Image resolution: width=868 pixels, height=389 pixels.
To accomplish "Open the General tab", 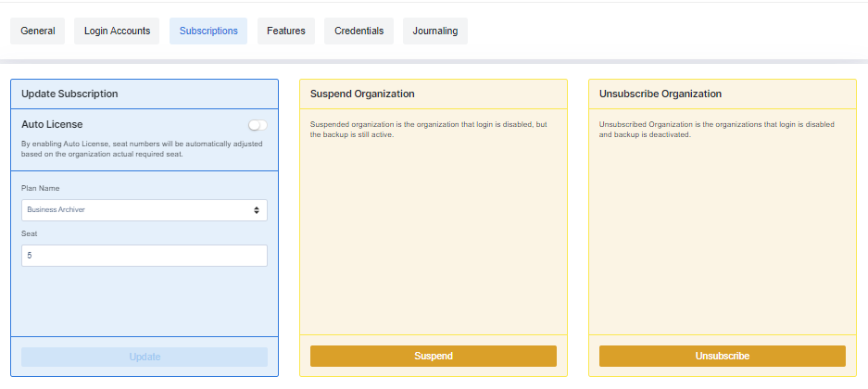I will point(38,31).
